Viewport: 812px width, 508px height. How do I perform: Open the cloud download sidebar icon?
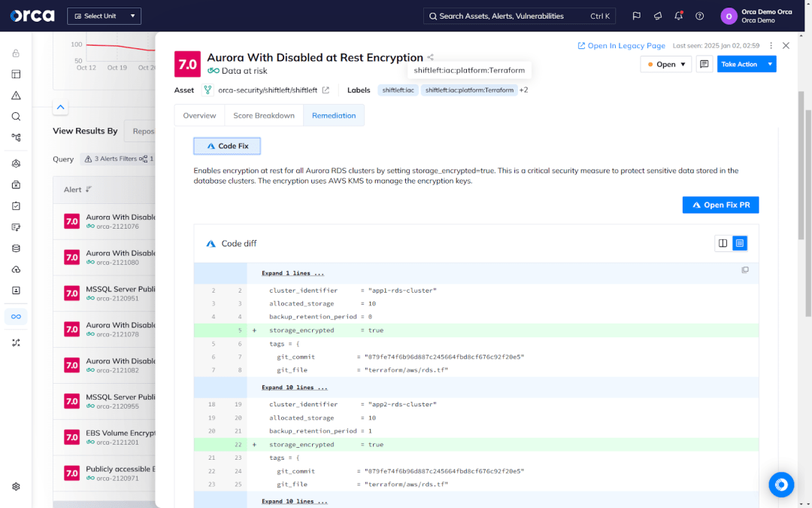(x=16, y=269)
